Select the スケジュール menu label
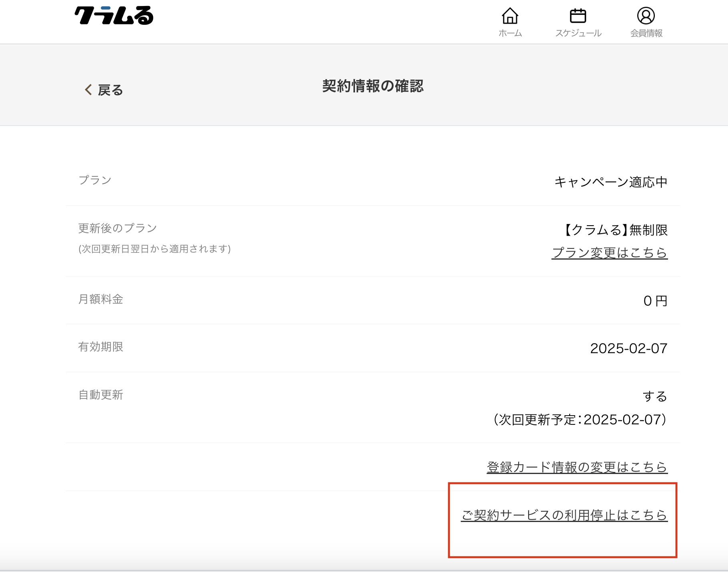 pos(578,33)
